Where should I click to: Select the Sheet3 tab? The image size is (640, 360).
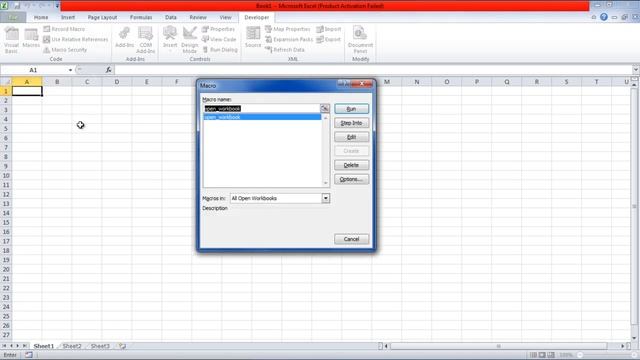[100, 346]
